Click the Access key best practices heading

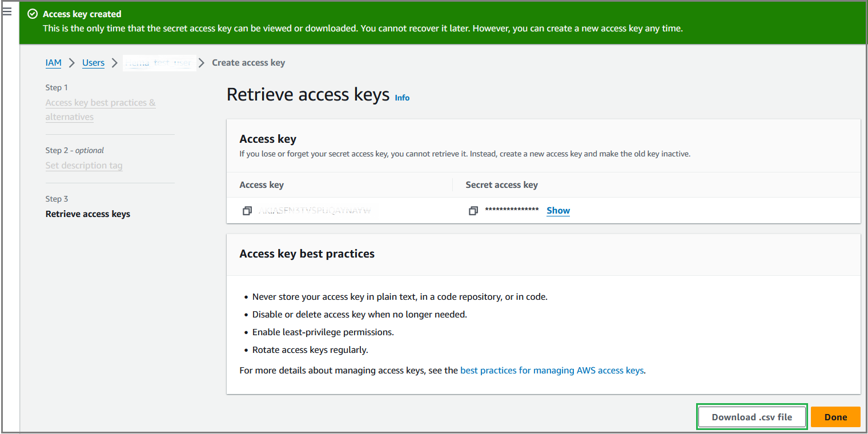coord(307,254)
